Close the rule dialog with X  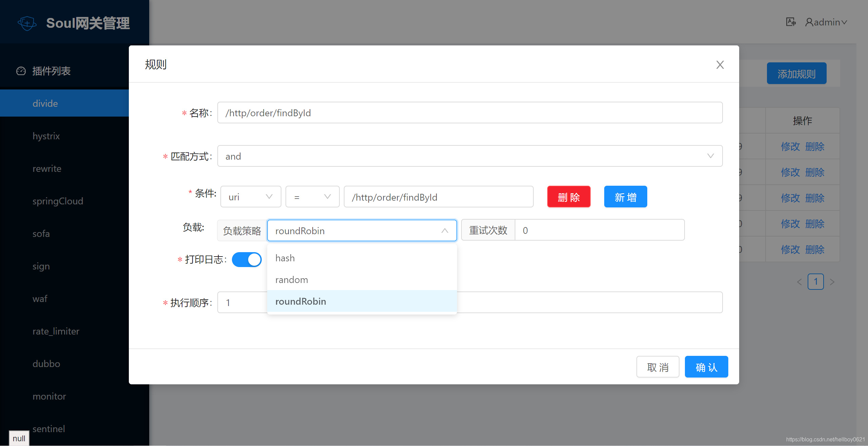coord(720,65)
